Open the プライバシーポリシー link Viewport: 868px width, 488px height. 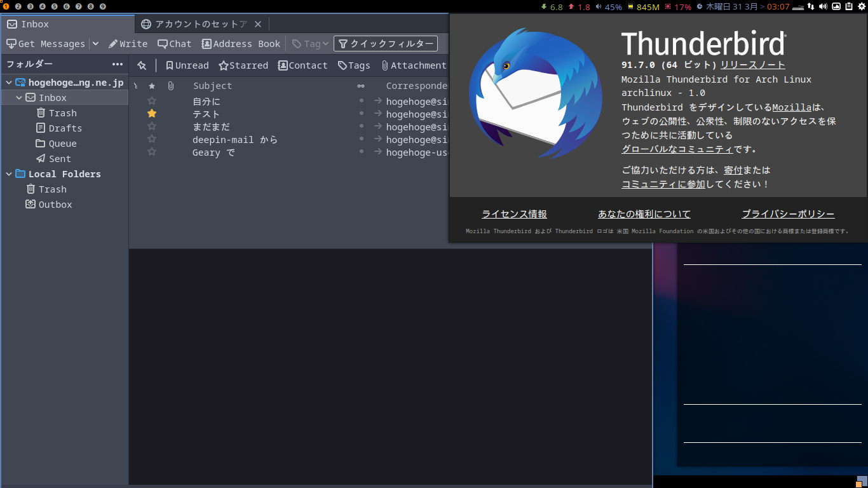[789, 215]
